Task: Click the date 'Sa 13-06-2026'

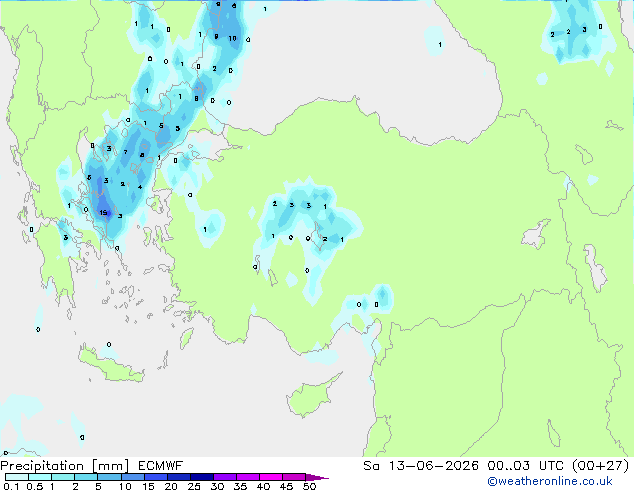Action: [x=421, y=466]
